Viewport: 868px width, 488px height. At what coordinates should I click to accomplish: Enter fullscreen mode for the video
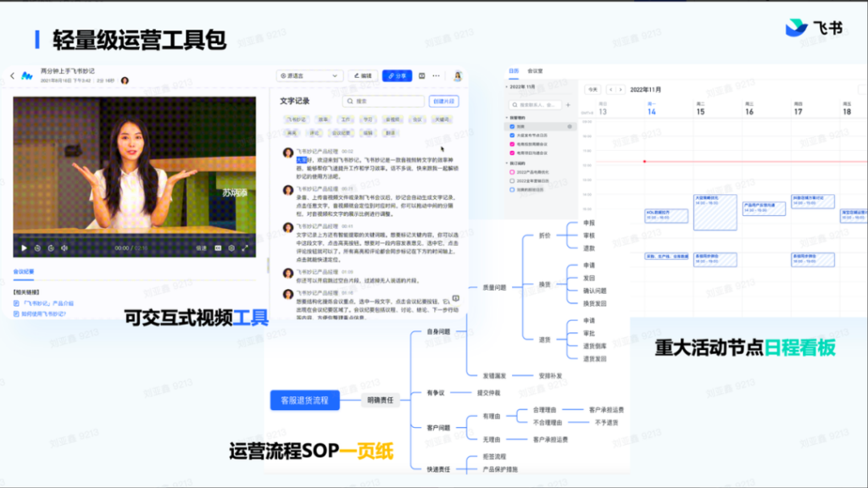pos(246,248)
